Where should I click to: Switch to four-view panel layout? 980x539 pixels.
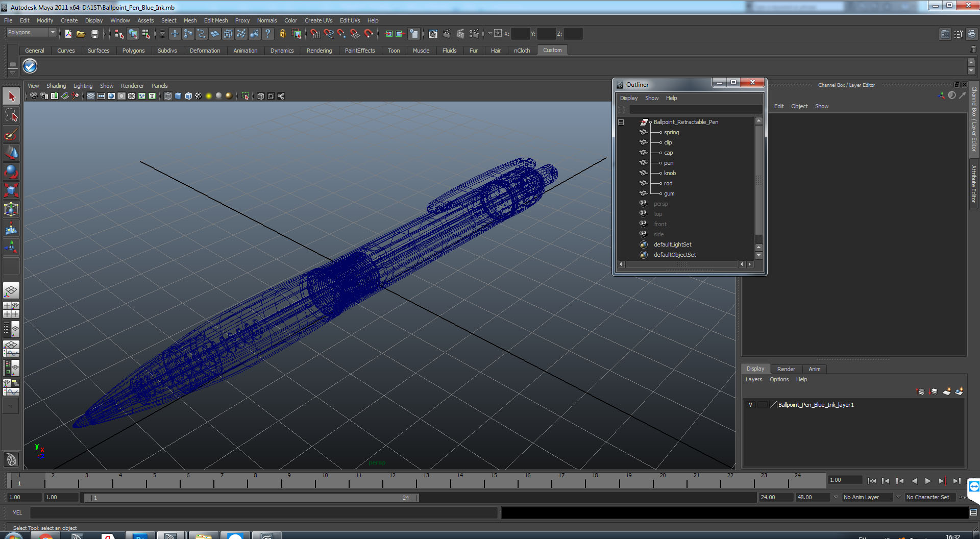coord(11,310)
